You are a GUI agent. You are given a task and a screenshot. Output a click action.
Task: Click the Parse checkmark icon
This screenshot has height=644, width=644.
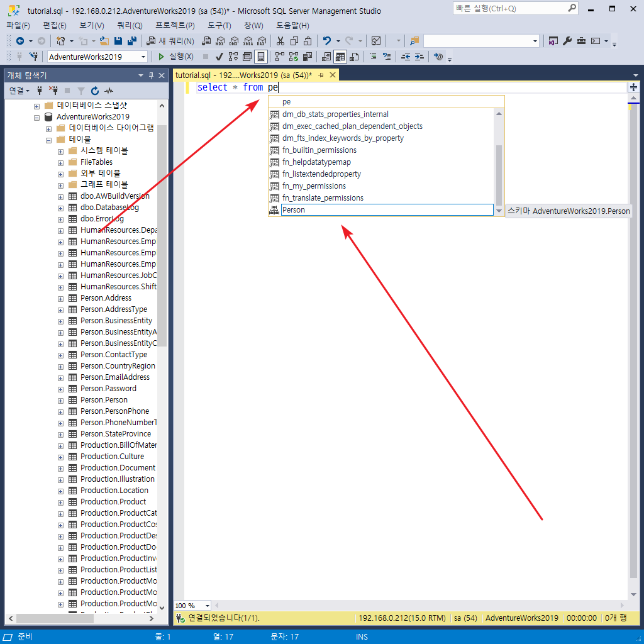pos(219,57)
